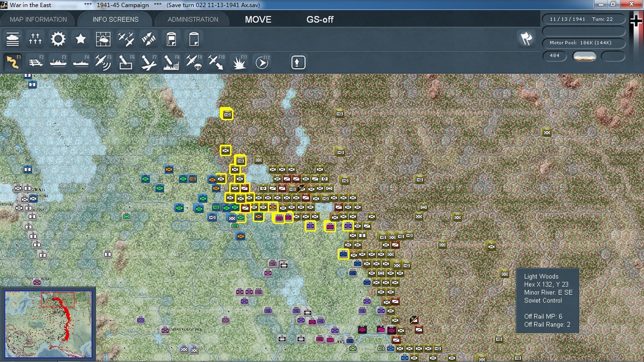Select F3 naval transport mode
The image size is (644, 362).
pos(58,62)
